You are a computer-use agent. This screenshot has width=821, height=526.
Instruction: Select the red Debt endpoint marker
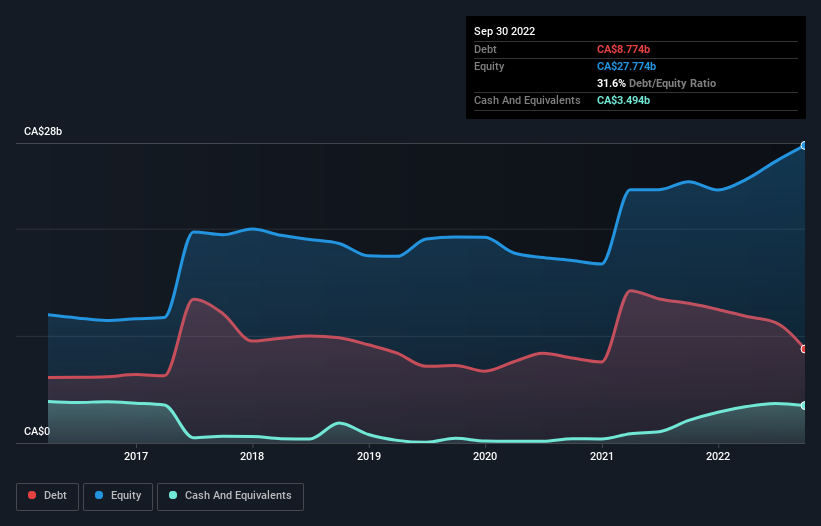point(804,349)
